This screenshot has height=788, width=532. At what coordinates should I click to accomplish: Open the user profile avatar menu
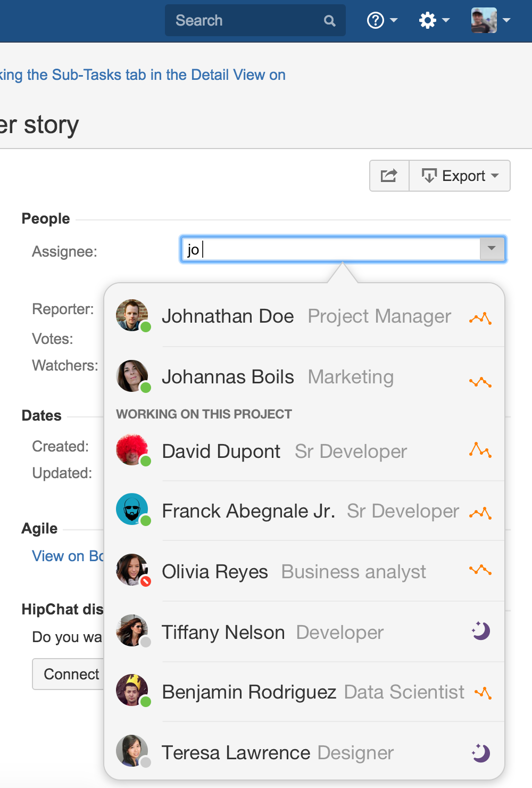483,20
